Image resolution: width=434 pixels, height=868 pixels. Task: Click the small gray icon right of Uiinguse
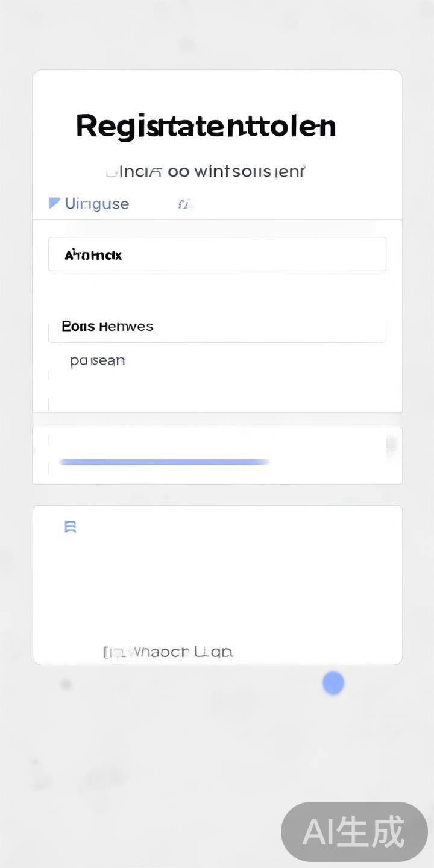pyautogui.click(x=185, y=204)
